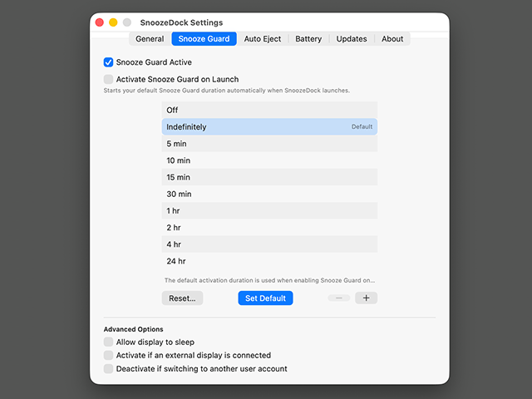Add a new duration with plus button
The width and height of the screenshot is (532, 399).
coord(366,298)
